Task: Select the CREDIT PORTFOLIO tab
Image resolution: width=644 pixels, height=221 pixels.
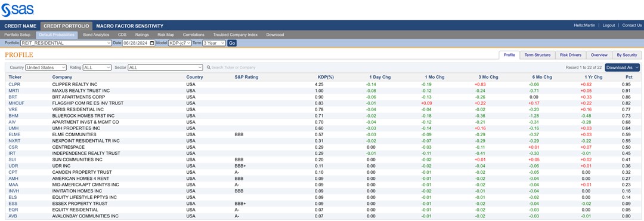Action: 66,26
